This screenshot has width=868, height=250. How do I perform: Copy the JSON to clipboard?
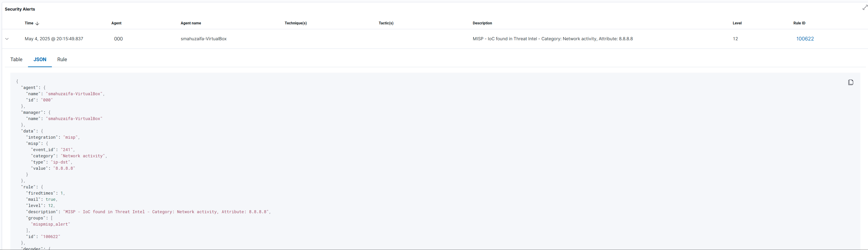click(x=851, y=82)
